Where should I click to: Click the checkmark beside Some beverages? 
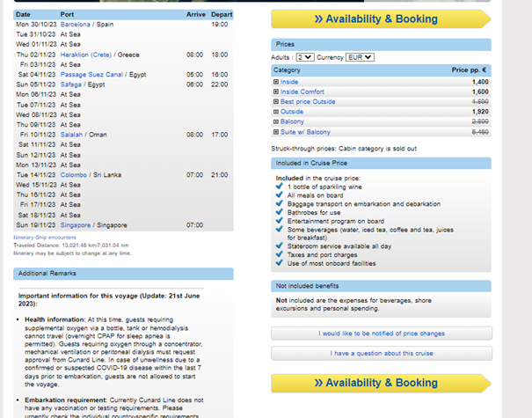point(280,229)
